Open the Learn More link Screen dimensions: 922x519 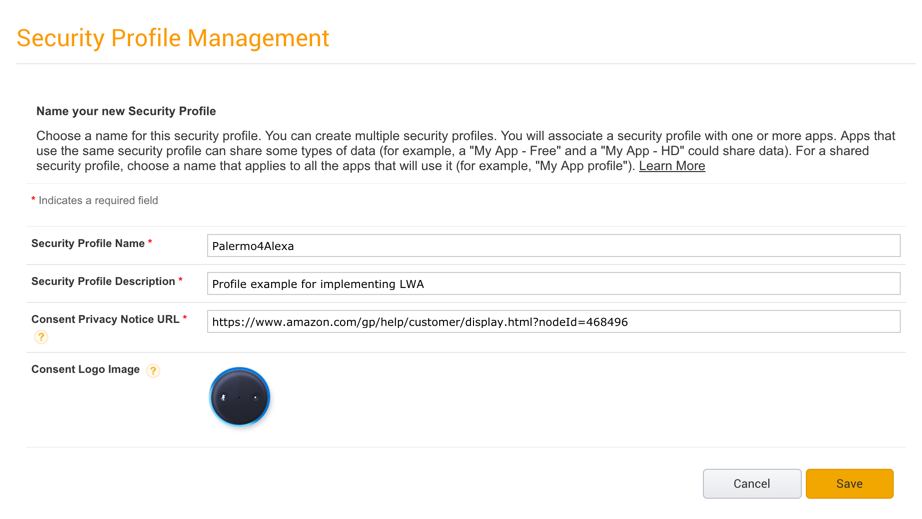(672, 166)
